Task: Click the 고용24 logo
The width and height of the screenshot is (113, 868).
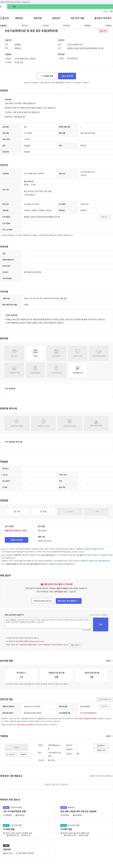Action: pos(4,18)
